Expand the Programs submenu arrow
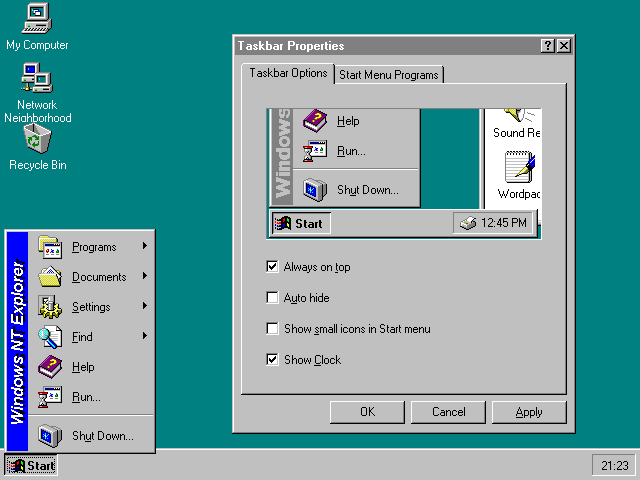The width and height of the screenshot is (640, 480). coord(144,246)
